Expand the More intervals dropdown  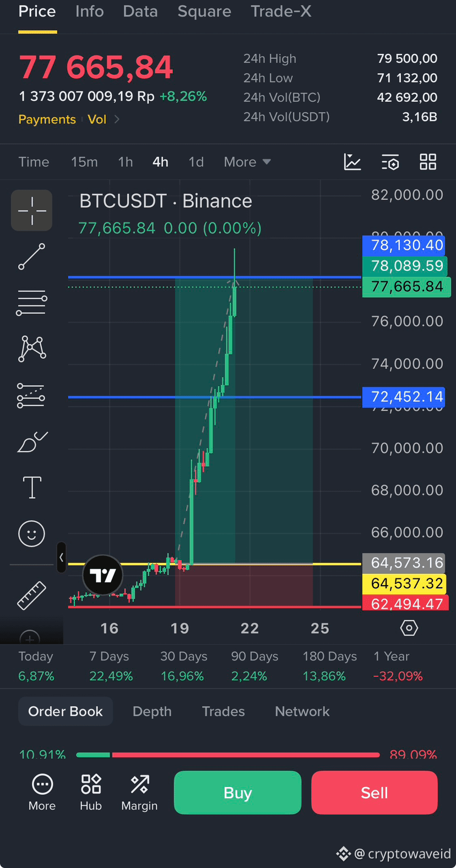click(247, 162)
